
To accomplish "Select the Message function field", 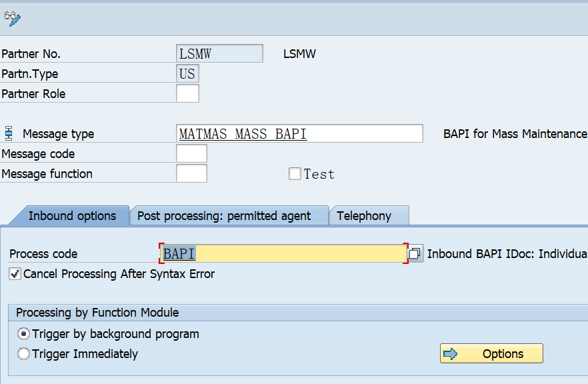I will 191,173.
